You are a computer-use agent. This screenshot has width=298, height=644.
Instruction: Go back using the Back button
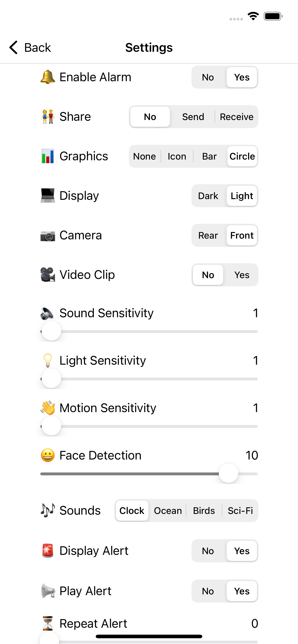[x=30, y=47]
